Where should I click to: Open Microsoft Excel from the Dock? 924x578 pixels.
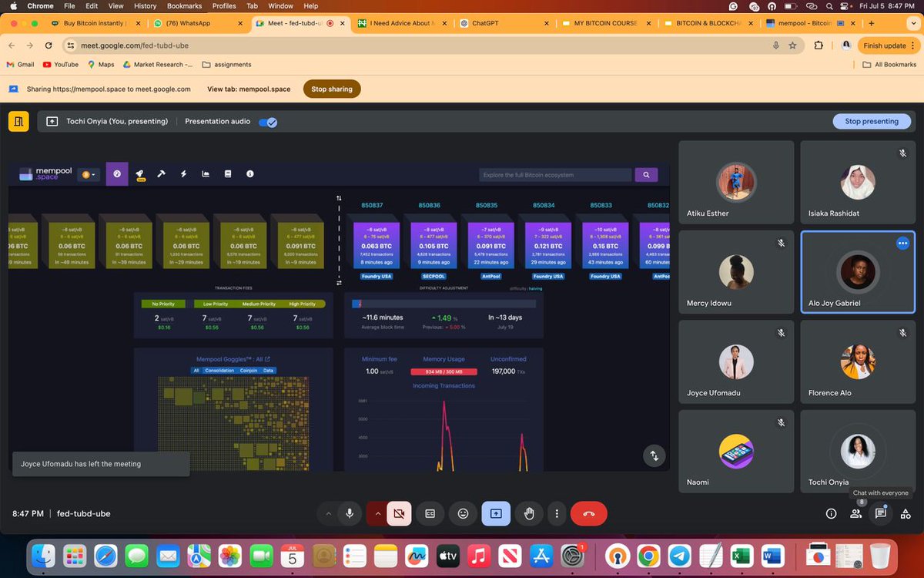[742, 555]
